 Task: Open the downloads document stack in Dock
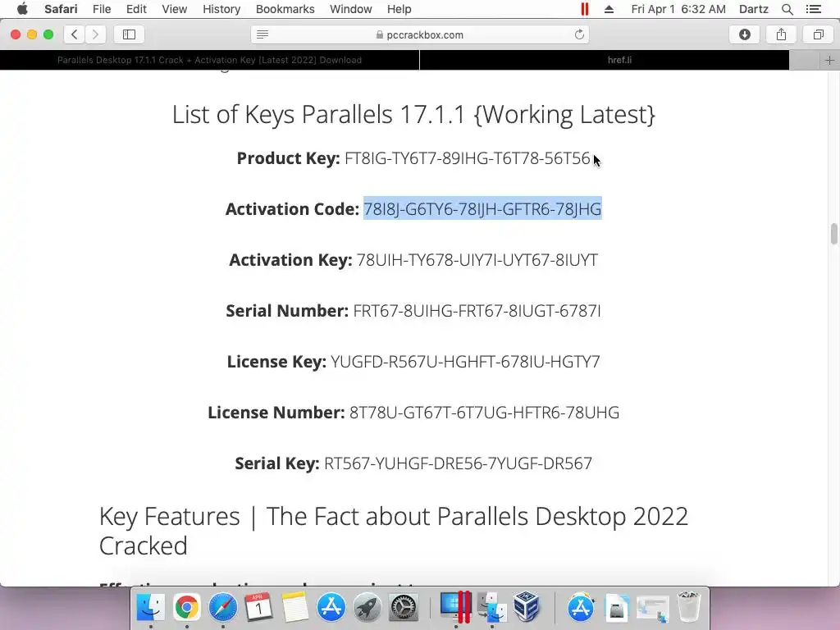616,607
